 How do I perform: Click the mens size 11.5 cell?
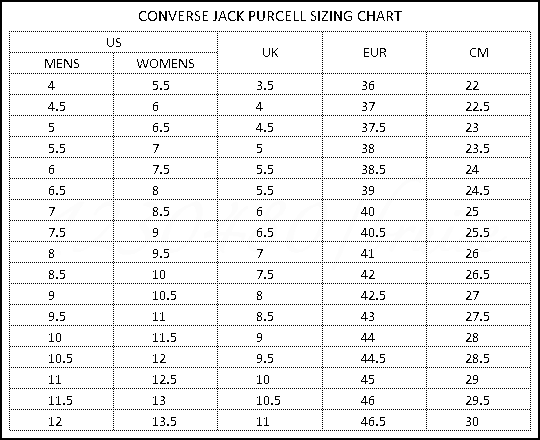pos(62,400)
